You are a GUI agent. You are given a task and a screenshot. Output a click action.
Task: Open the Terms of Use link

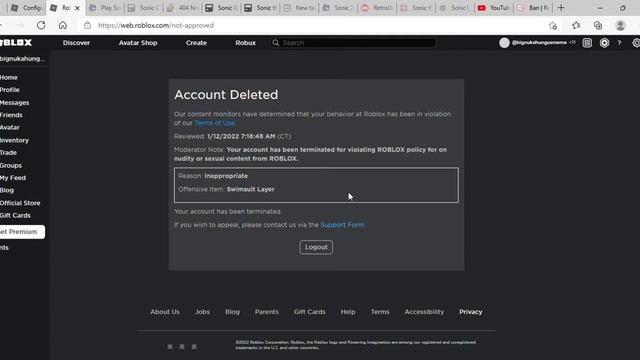(215, 122)
